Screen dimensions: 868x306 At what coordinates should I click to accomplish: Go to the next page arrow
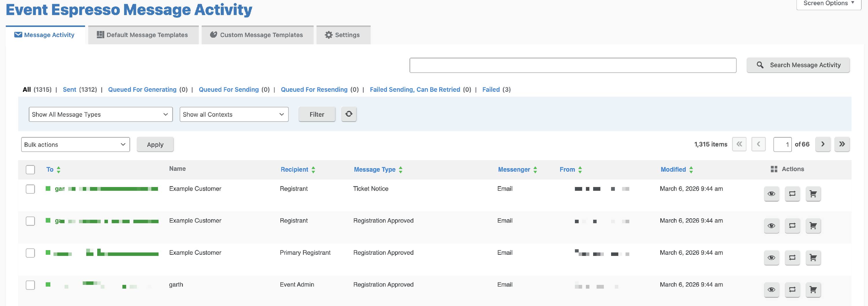point(823,144)
